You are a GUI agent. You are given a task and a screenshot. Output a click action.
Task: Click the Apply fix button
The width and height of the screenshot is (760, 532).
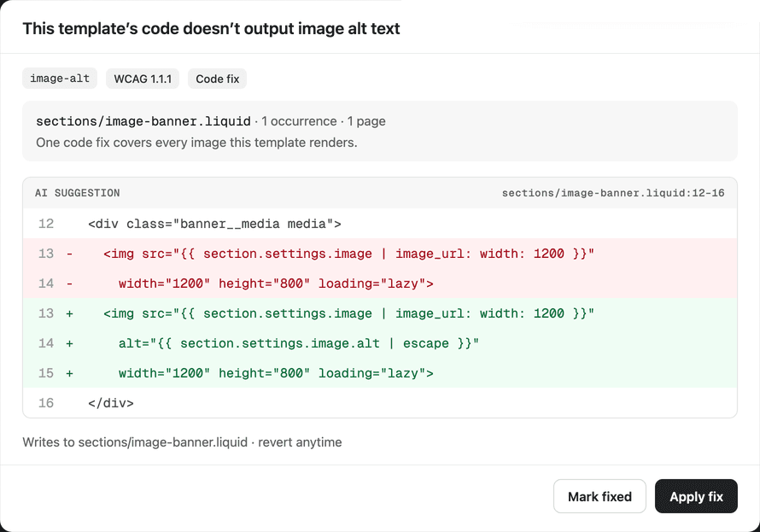pos(696,496)
